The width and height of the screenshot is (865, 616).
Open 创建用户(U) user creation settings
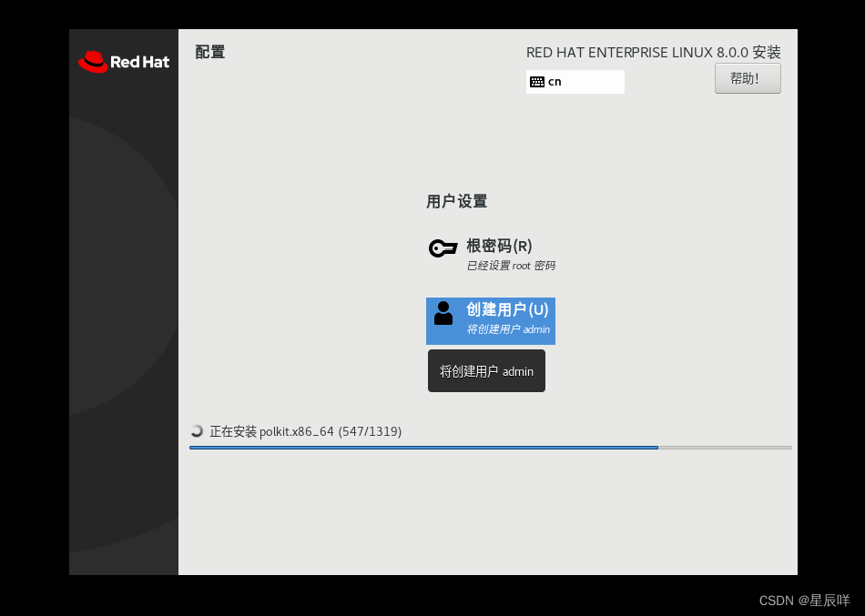pyautogui.click(x=491, y=321)
